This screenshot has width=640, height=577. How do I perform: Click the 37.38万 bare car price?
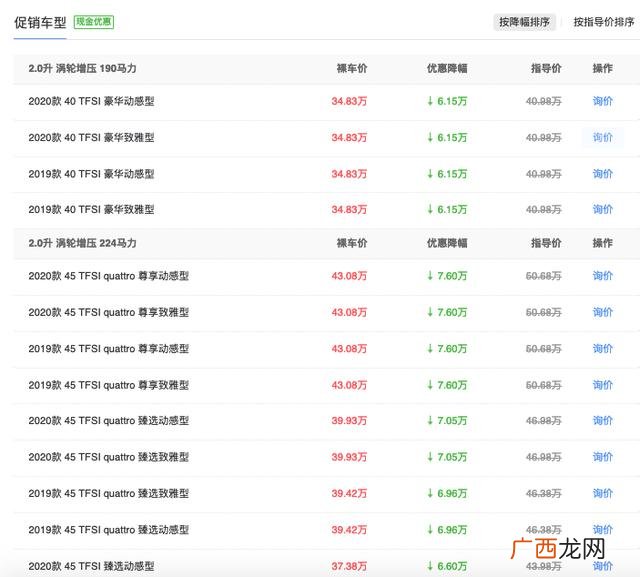coord(349,566)
